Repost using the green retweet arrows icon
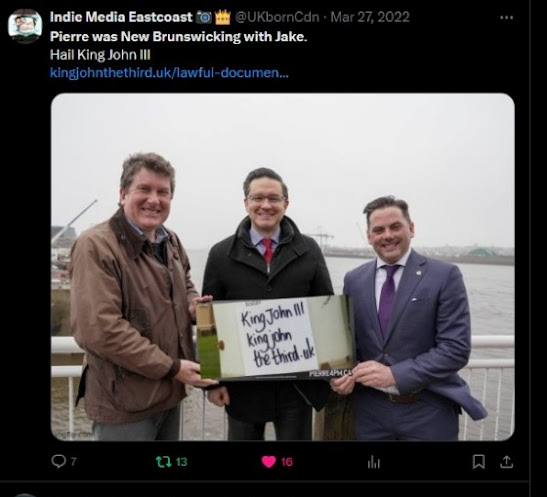547x497 pixels. tap(164, 462)
